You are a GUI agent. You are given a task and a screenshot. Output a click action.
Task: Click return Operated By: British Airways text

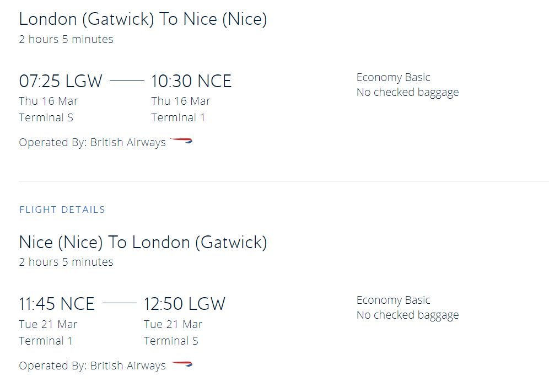click(93, 366)
